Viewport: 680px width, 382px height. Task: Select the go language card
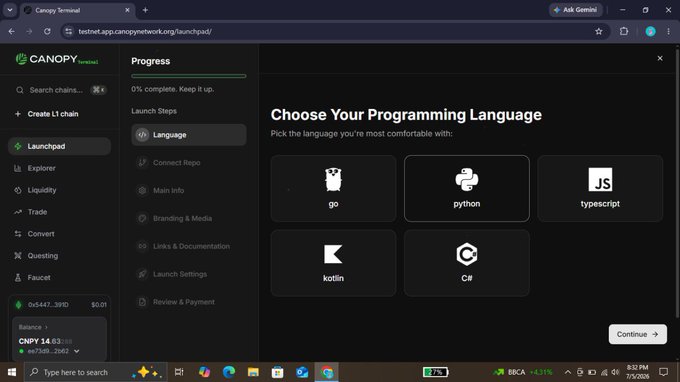(x=333, y=188)
